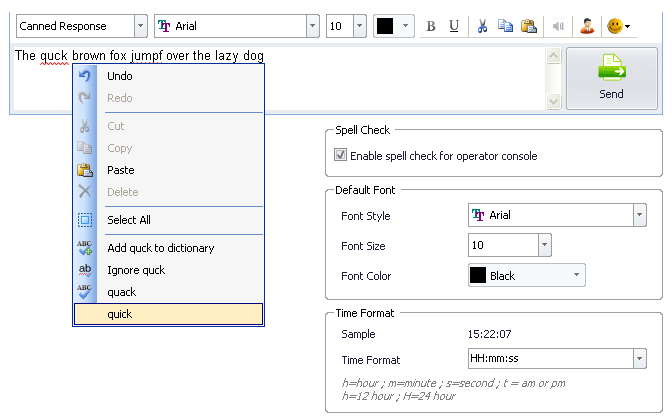Screen dimensions: 672x418
Task: Click the Ignore 'ab' icon in context menu
Action: click(85, 270)
